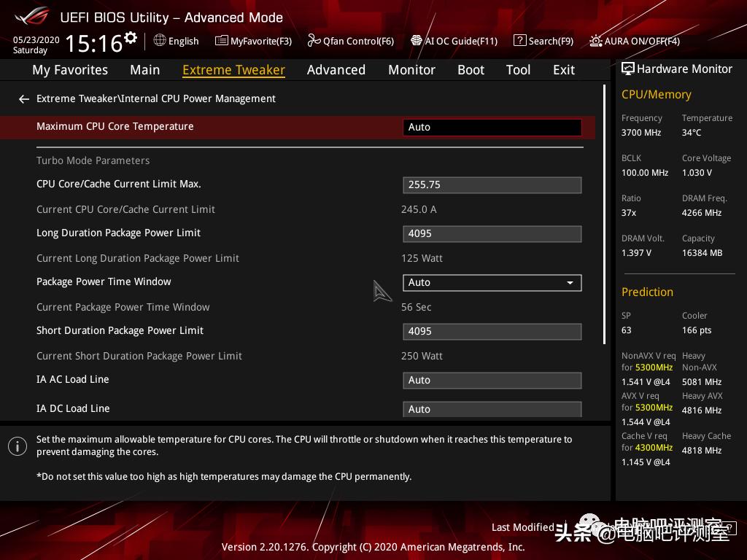747x560 pixels.
Task: Open Package Power Time Window dropdown
Action: [492, 282]
